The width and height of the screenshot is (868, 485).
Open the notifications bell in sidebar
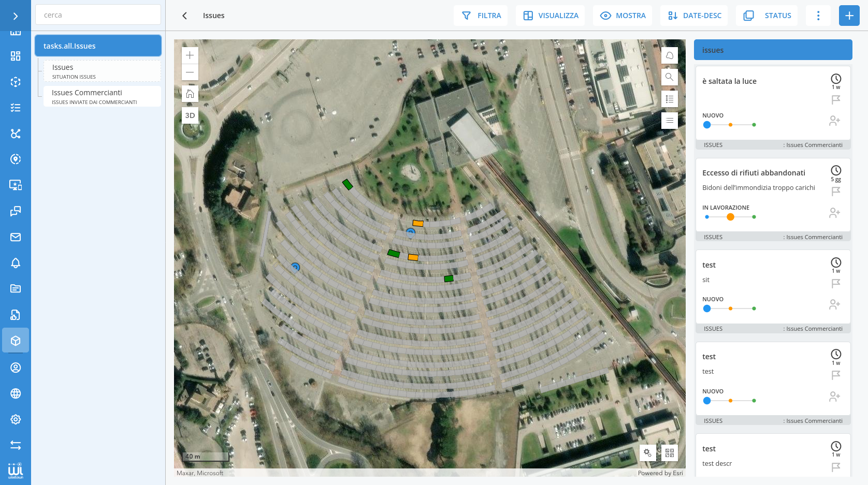point(16,263)
